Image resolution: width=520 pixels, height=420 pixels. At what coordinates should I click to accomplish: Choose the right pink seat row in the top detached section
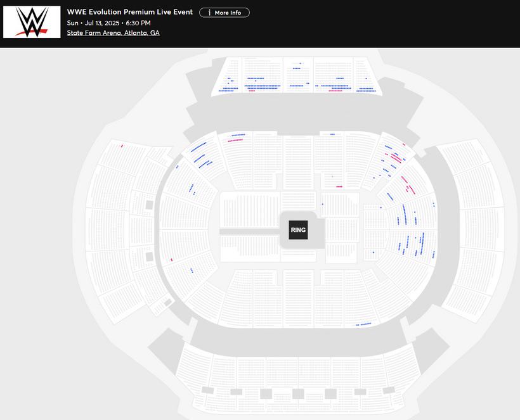click(335, 91)
